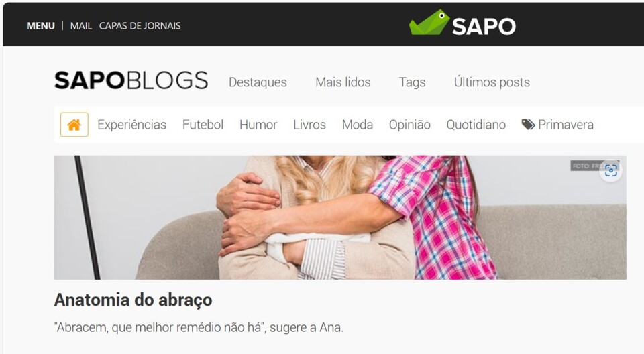
Task: Select the Experiências category
Action: (132, 125)
